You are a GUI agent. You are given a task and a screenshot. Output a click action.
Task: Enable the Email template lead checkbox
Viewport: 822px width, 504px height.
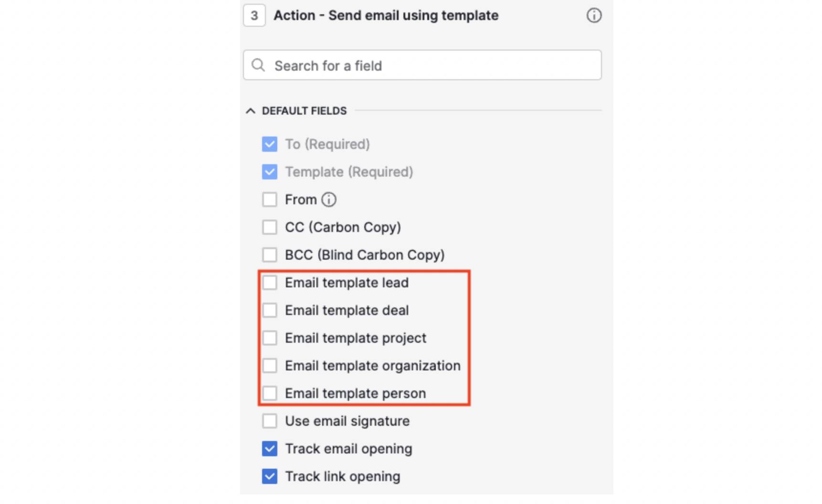tap(270, 283)
